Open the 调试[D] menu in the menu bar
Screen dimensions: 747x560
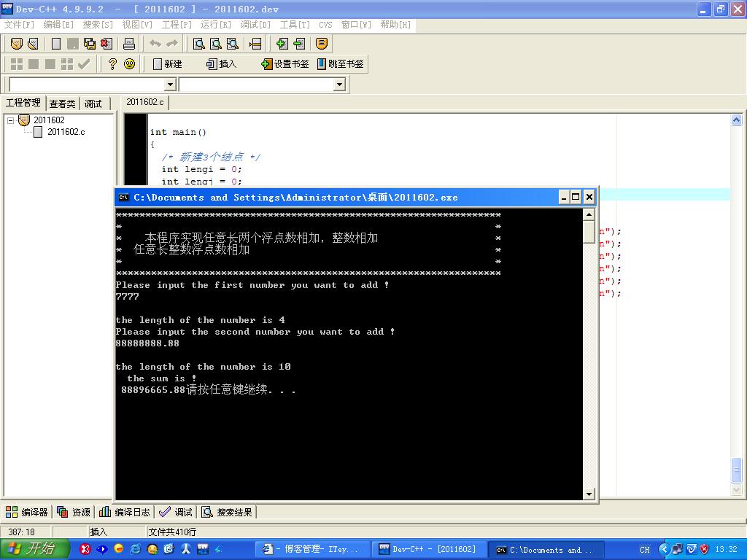tap(255, 24)
